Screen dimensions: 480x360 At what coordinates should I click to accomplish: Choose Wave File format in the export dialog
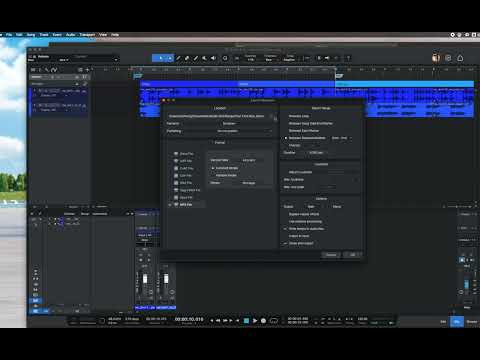(x=184, y=154)
